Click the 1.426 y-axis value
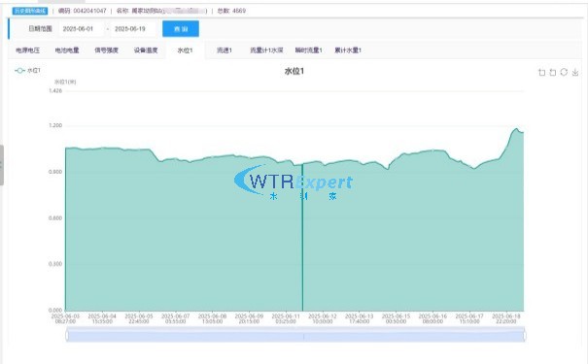The width and height of the screenshot is (588, 364). (55, 90)
